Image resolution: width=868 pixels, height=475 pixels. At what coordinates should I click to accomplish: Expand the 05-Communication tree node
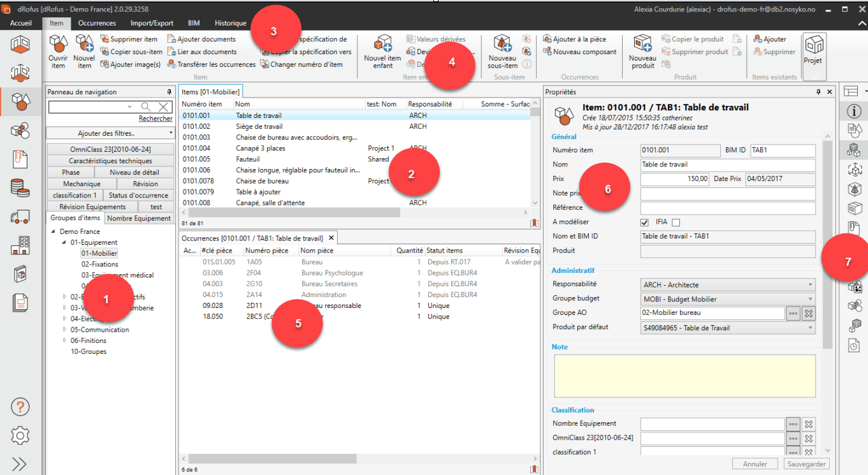pyautogui.click(x=64, y=330)
